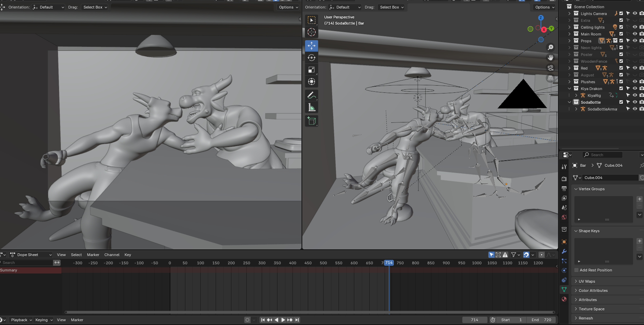Uncheck the Plushes collection checkbox

click(621, 82)
